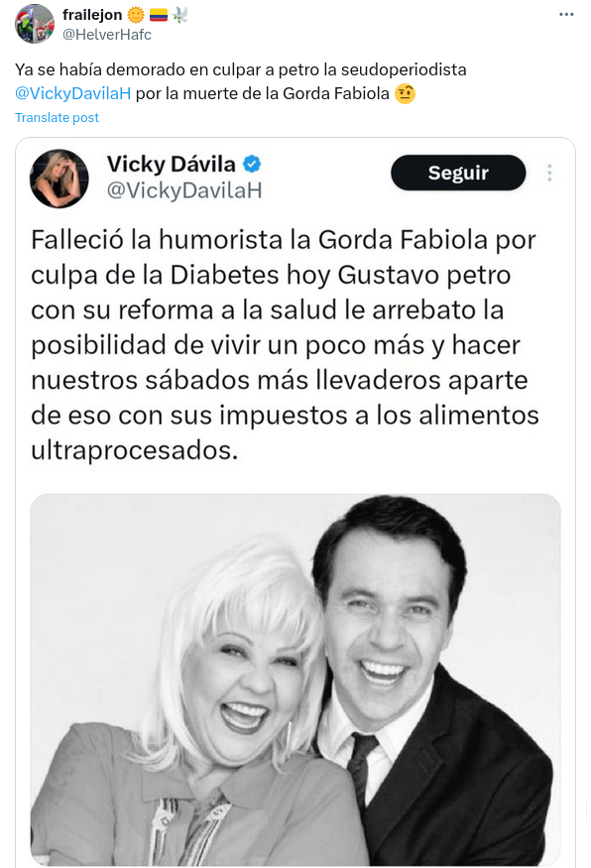Click the @HelverHafc handle

(107, 35)
